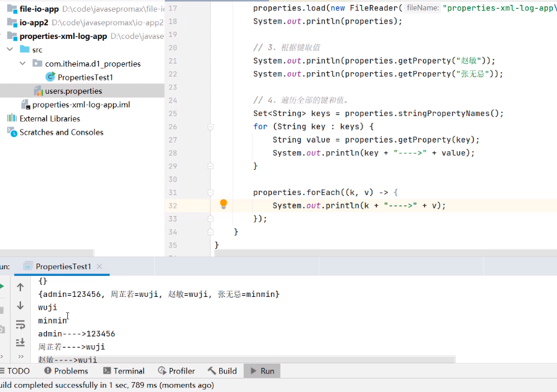Open Scratches and Consoles node
This screenshot has width=557, height=392.
(x=62, y=133)
